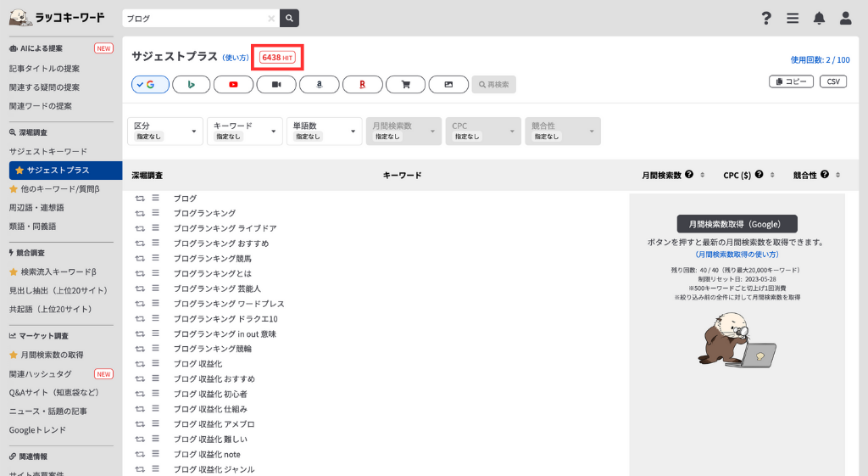Open 記事タイトルの提案 in sidebar

(44, 69)
